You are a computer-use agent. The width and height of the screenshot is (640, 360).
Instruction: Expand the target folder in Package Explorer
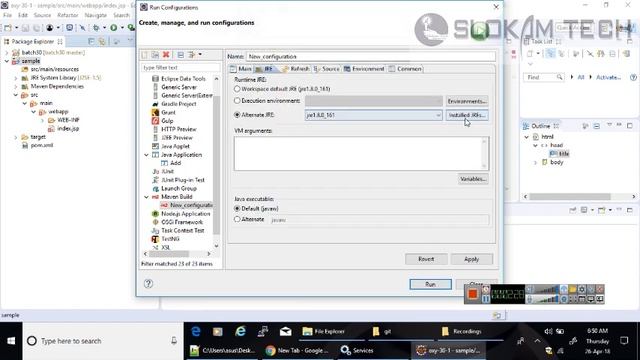(16, 137)
